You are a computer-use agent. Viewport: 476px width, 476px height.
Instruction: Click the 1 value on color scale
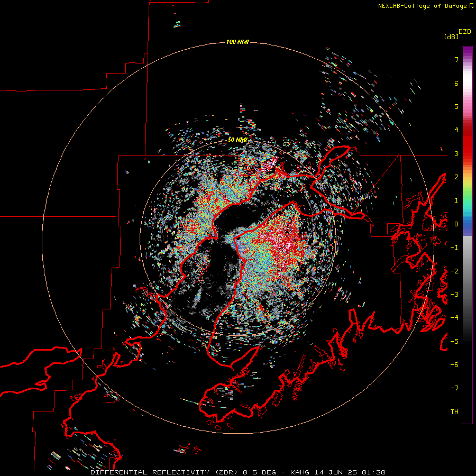456,200
